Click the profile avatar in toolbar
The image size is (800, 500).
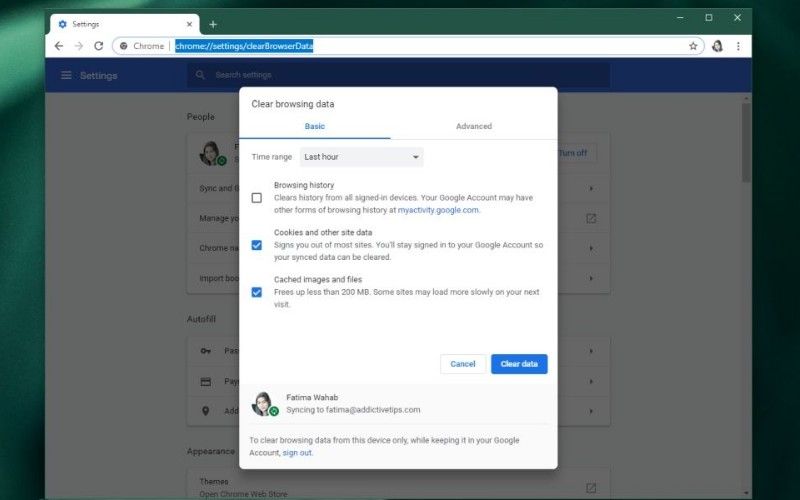[717, 46]
